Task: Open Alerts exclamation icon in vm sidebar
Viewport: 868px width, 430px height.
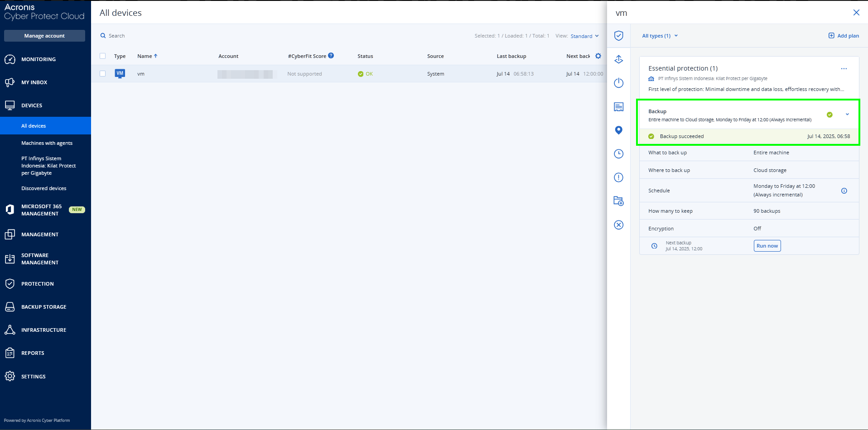Action: [618, 177]
